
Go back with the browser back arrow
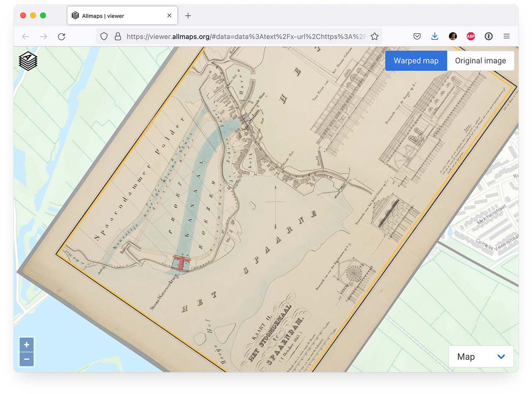pos(26,37)
